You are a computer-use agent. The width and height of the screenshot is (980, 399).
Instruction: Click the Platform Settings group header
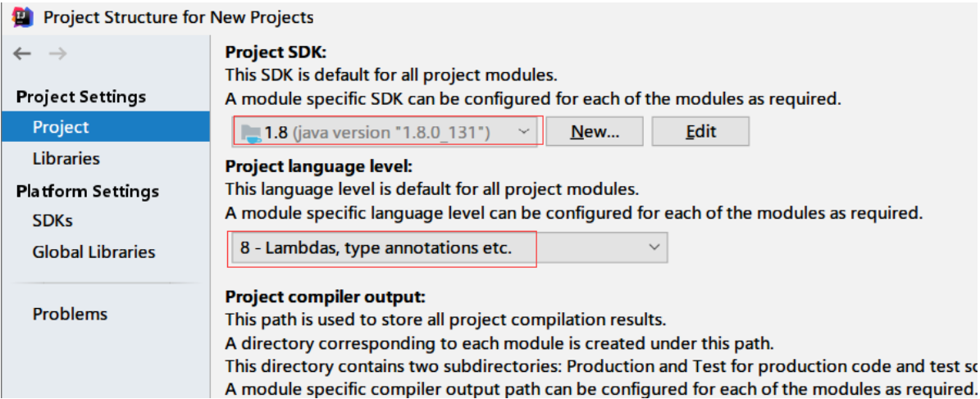[x=88, y=191]
